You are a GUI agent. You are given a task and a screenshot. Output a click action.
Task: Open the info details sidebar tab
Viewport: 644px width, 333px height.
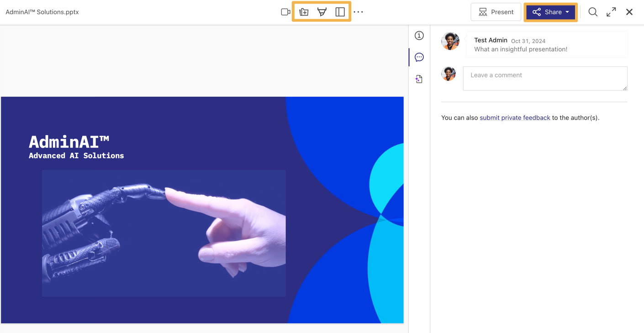point(419,35)
